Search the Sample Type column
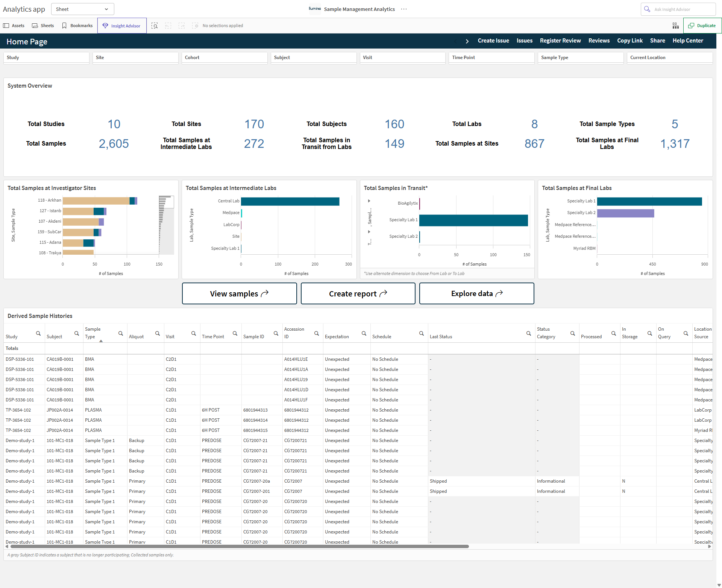This screenshot has width=722, height=588. 121,333
